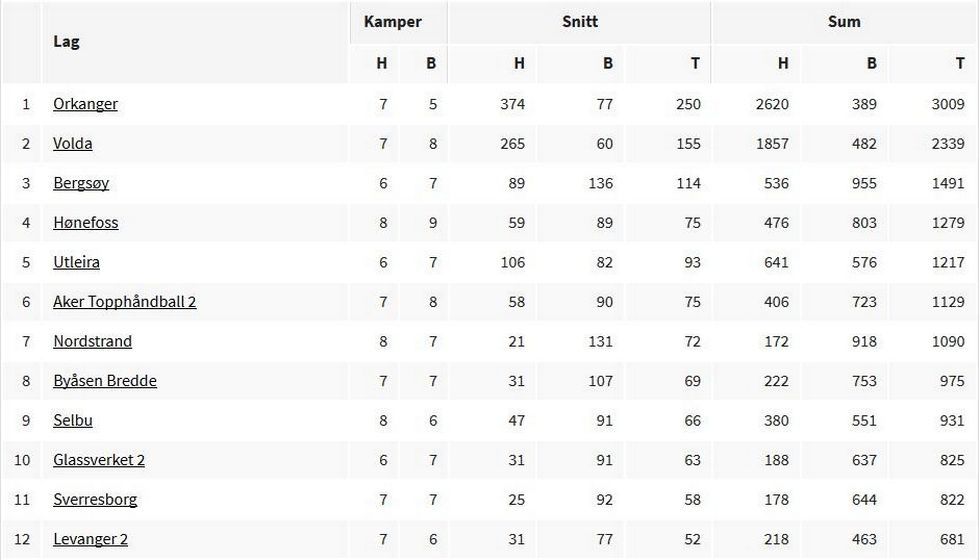Click the B header under Kamper
Screen dimensions: 980x560
[431, 63]
